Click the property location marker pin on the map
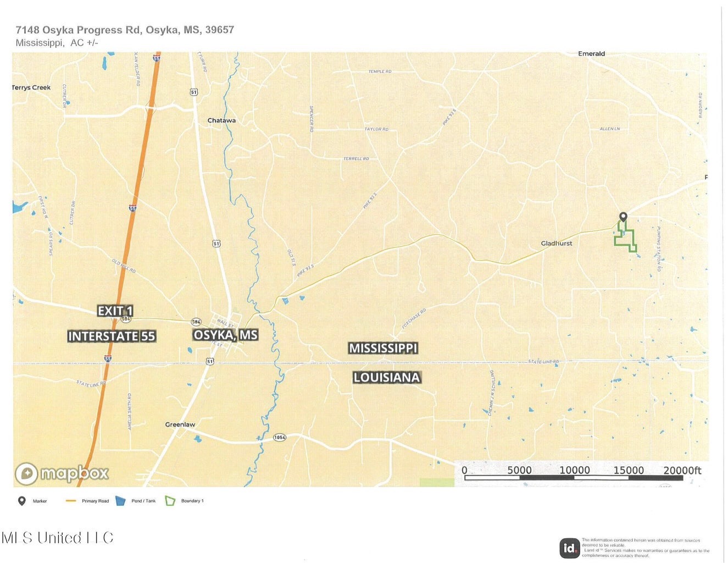Viewport: 728px width, 563px height. [x=623, y=217]
